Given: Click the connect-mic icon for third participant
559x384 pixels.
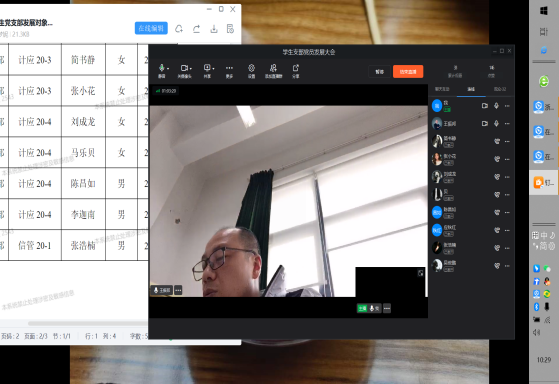Looking at the screenshot, I should 497,142.
